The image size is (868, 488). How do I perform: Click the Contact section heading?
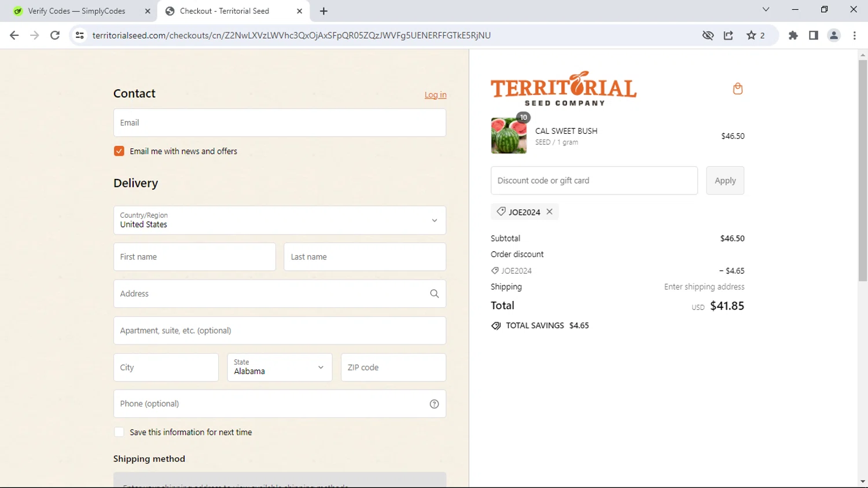(134, 93)
